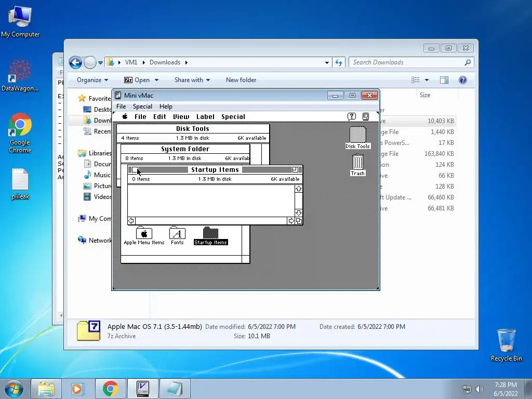Click the Startup Items window close box

pos(135,170)
